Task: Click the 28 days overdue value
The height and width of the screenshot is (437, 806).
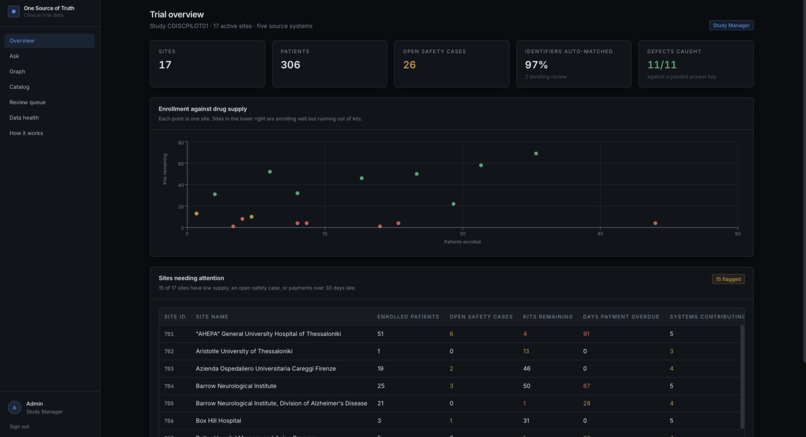Action: click(x=587, y=404)
